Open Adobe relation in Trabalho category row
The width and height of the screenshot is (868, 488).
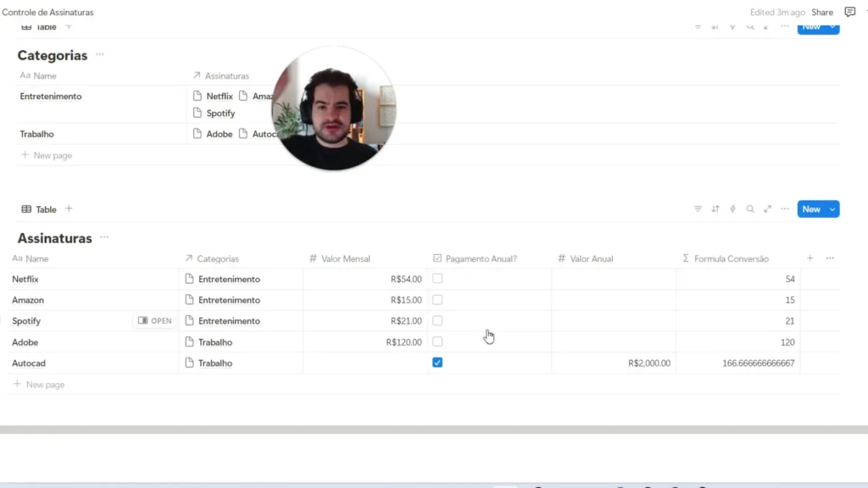pos(213,134)
